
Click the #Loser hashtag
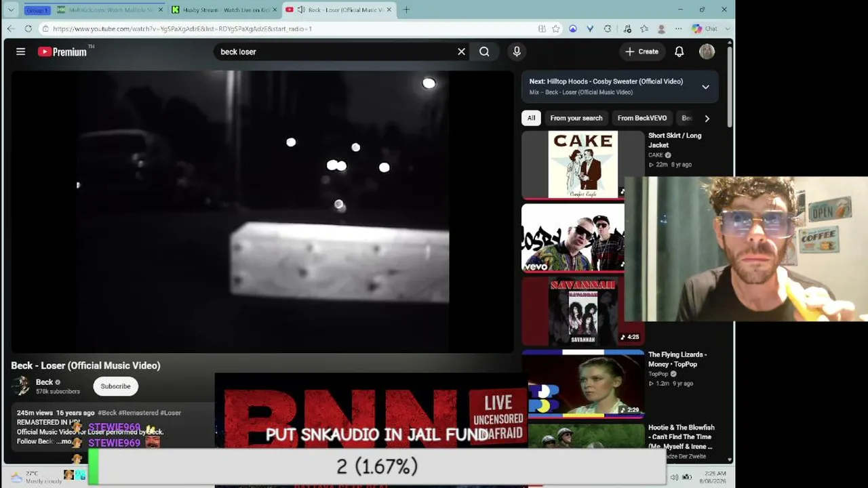coord(171,412)
